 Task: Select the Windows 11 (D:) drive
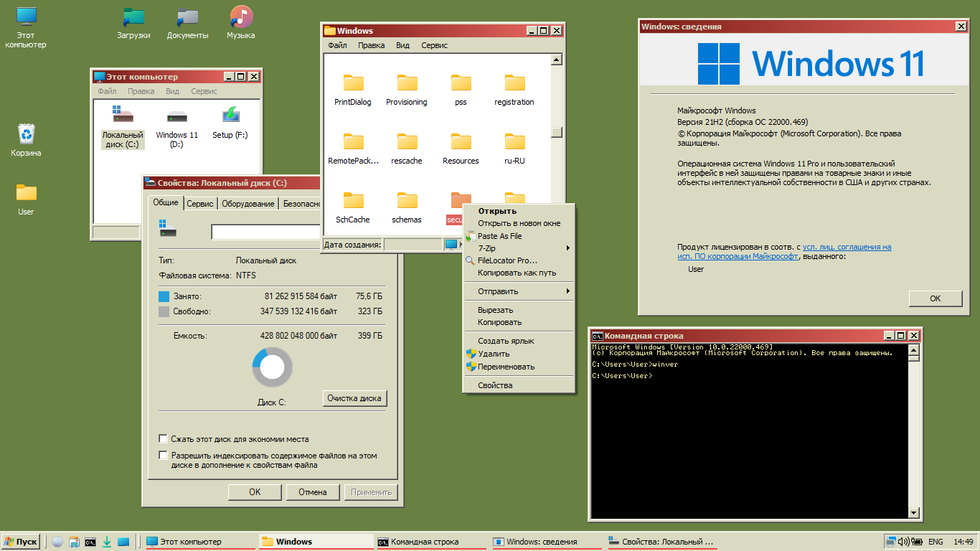(176, 126)
